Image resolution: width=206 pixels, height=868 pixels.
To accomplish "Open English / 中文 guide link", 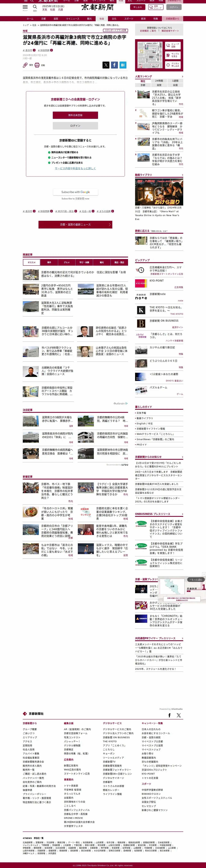I will [145, 424].
